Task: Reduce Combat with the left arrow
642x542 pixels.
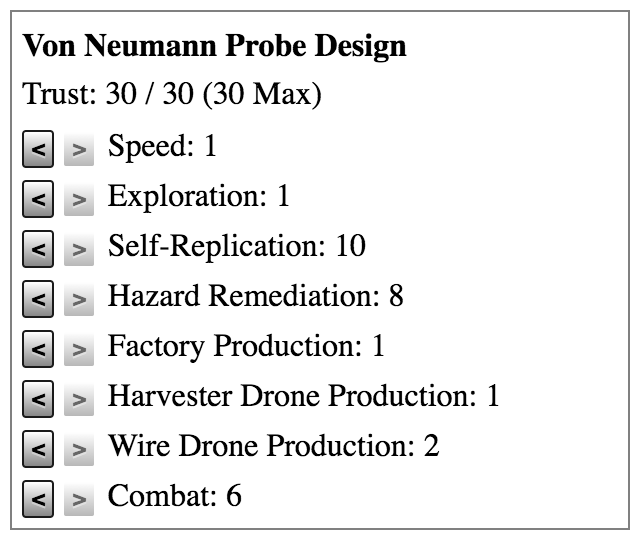Action: click(37, 498)
